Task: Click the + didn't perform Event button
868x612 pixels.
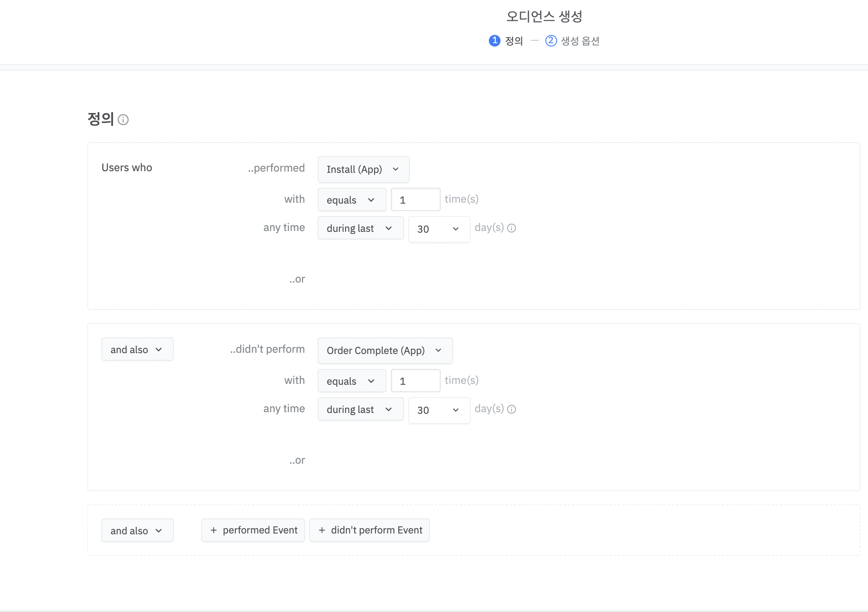Action: [x=370, y=530]
